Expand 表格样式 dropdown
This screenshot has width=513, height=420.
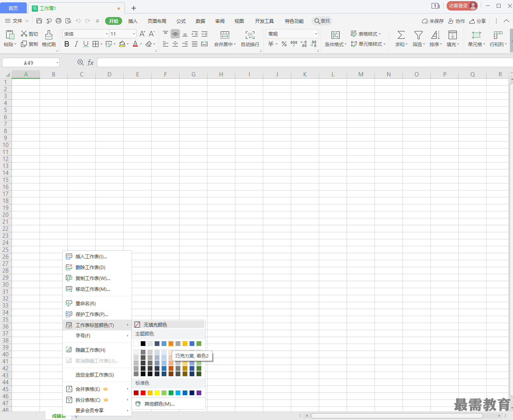coord(366,34)
